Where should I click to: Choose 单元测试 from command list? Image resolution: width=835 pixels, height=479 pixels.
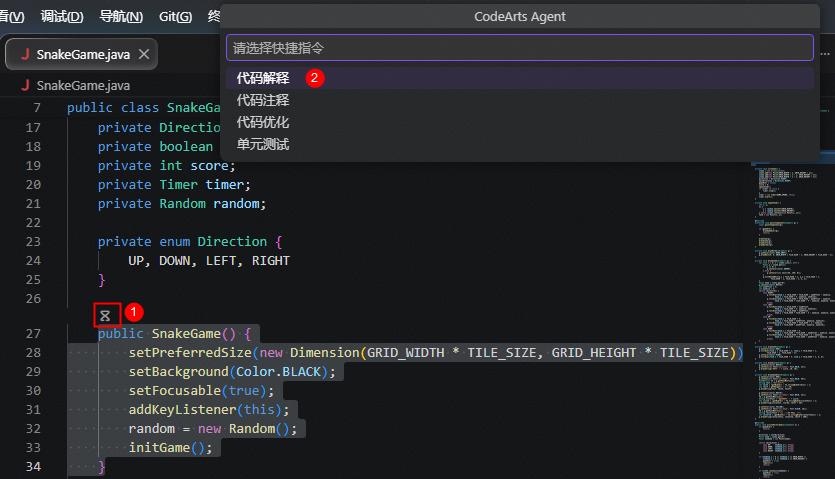(x=520, y=144)
